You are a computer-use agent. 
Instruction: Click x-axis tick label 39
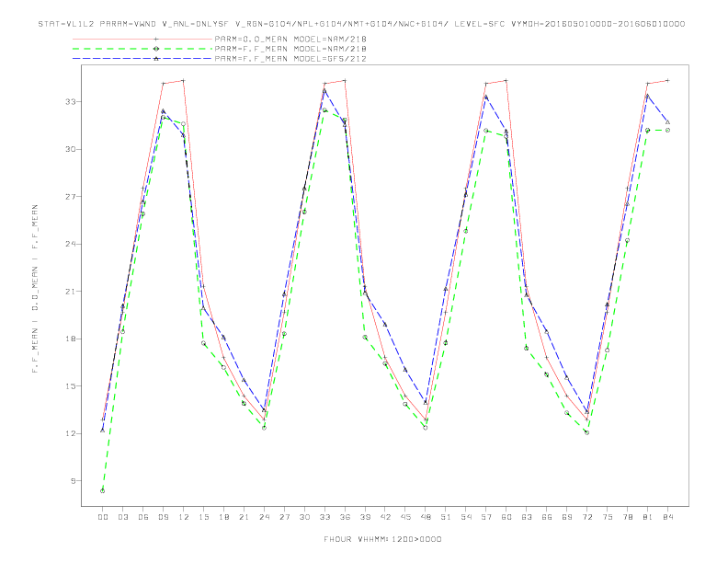pos(365,517)
